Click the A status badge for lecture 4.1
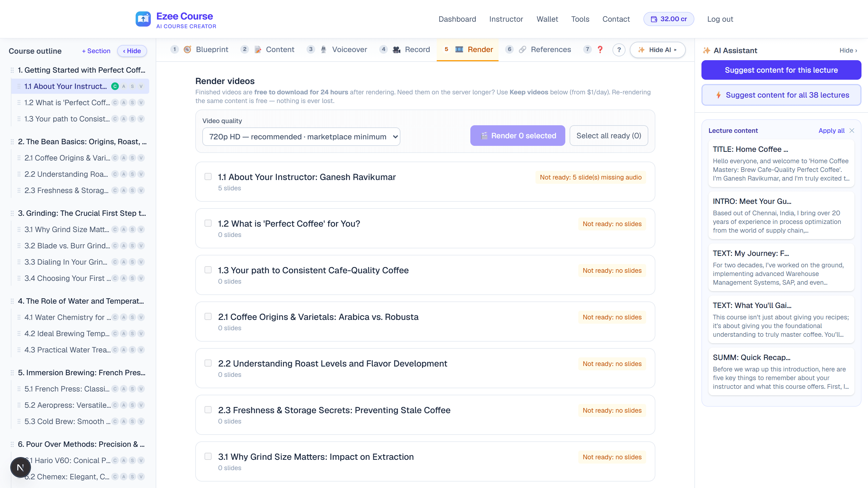 [x=124, y=317]
